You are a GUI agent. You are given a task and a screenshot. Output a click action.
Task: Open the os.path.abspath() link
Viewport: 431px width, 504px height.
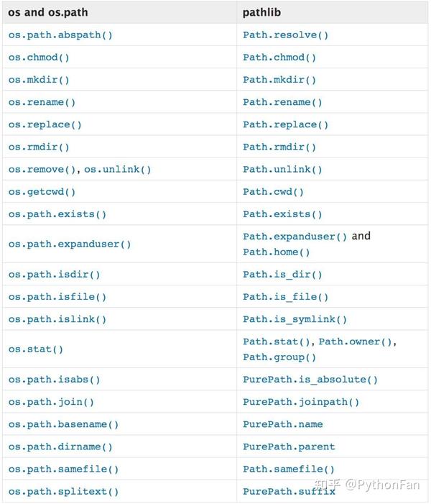click(x=60, y=35)
